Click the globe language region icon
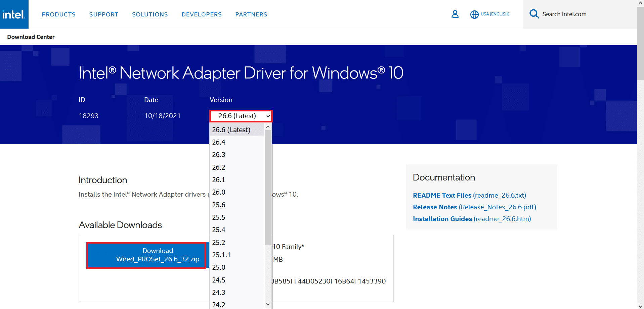Screen dimensions: 644x309 point(474,14)
